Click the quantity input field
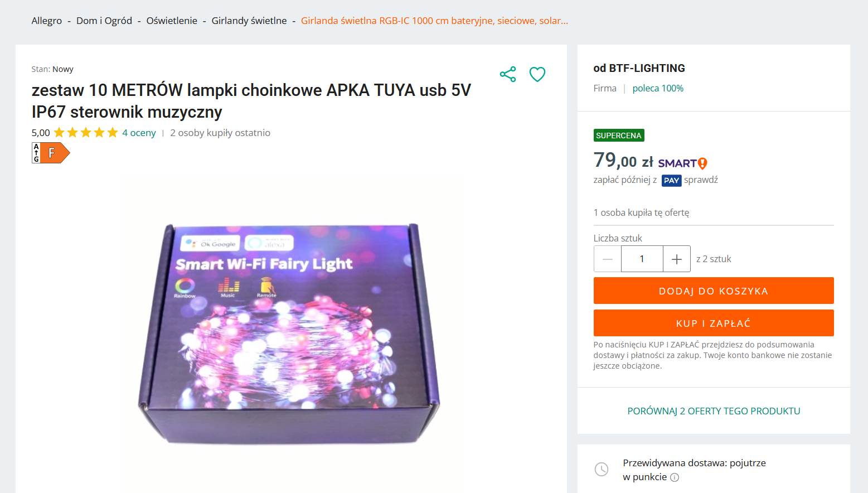 coord(642,259)
